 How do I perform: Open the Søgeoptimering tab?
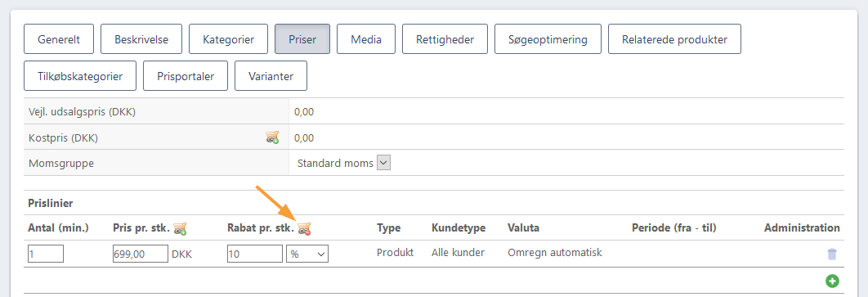(548, 39)
